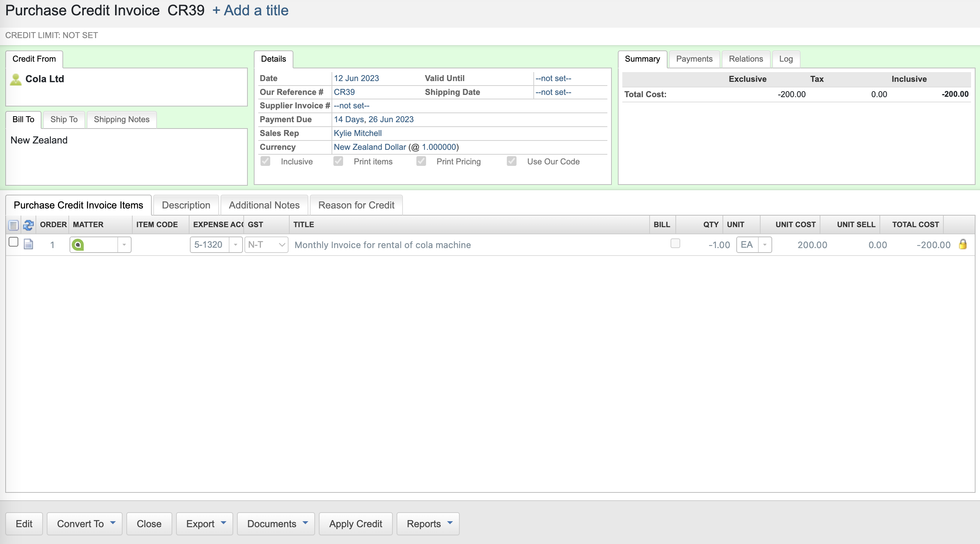Open the document icon on row 1
The width and height of the screenshot is (980, 544).
(28, 244)
